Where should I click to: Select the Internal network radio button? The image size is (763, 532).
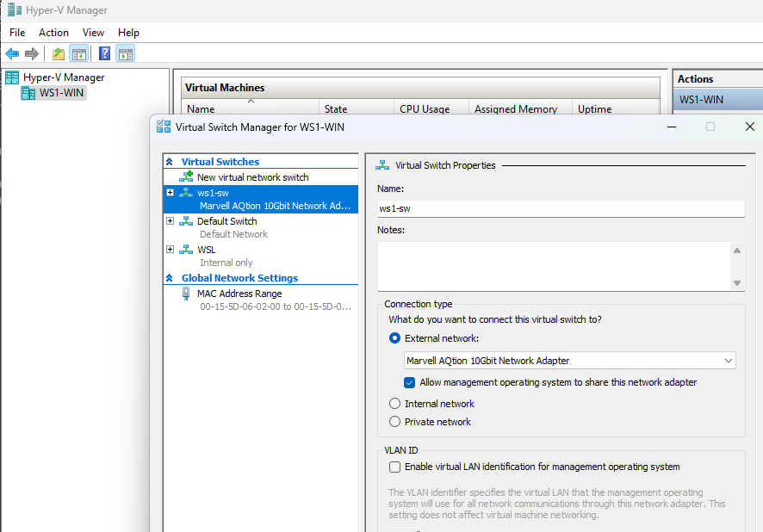(395, 404)
